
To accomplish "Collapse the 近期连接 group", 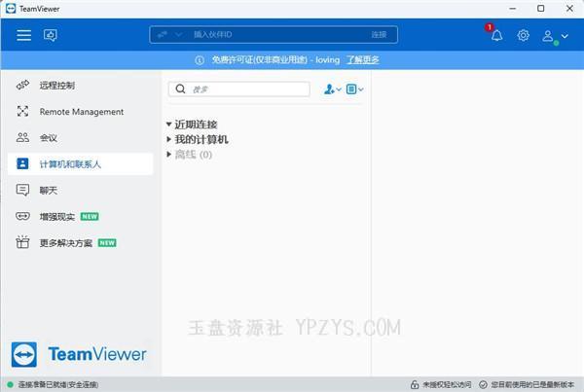I will [x=168, y=125].
